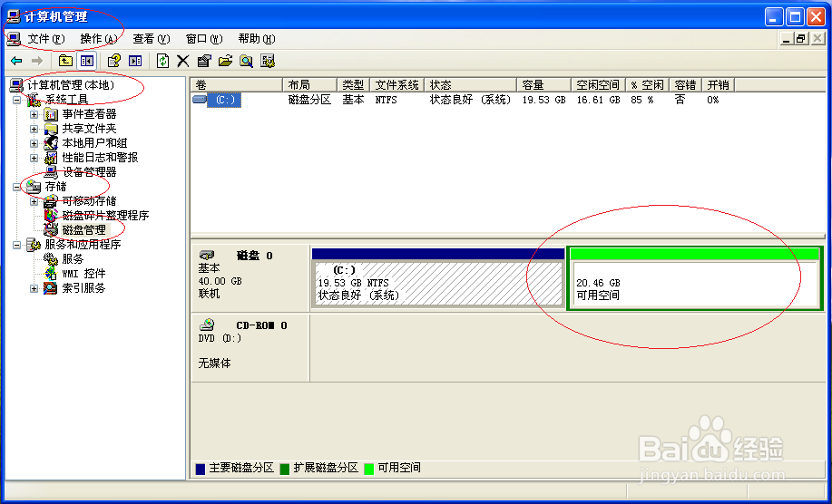832x504 pixels.
Task: Click the green Refresh toolbar icon
Action: 163,61
